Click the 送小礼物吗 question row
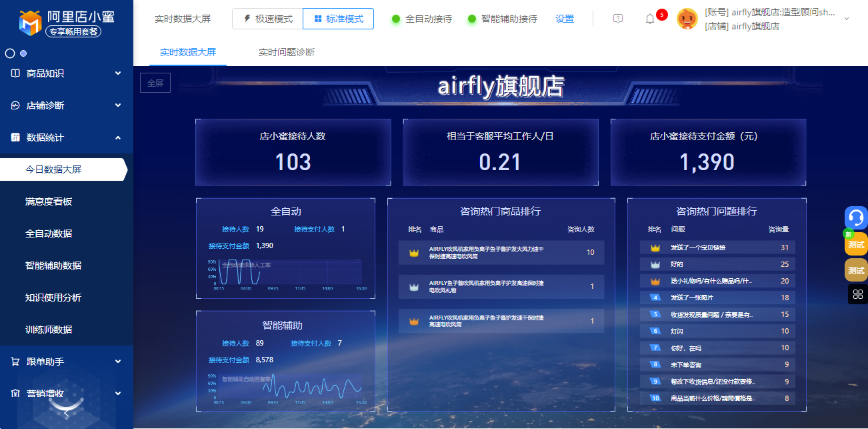This screenshot has width=868, height=429. [717, 281]
